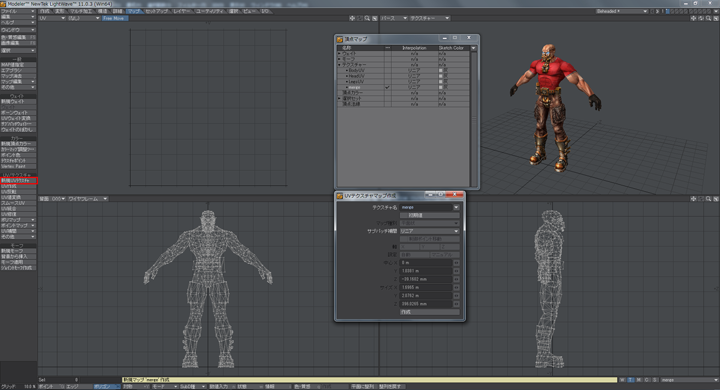Open the ポリマップ dropdown in sidebar

coord(18,220)
